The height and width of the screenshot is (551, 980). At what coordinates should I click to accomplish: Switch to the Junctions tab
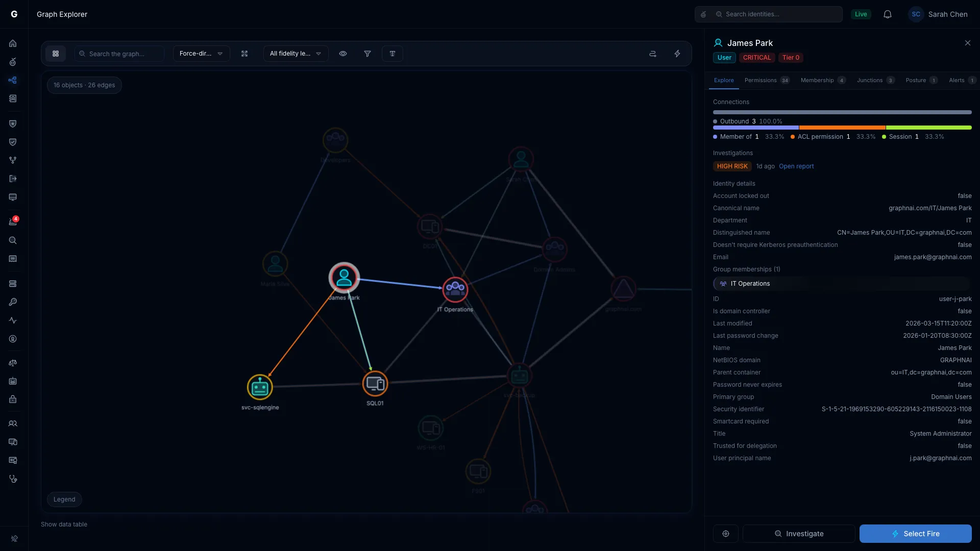click(875, 81)
